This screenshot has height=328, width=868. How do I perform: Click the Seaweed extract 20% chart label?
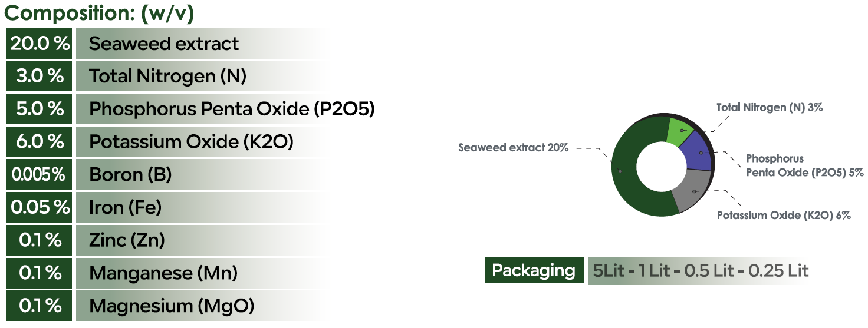513,148
